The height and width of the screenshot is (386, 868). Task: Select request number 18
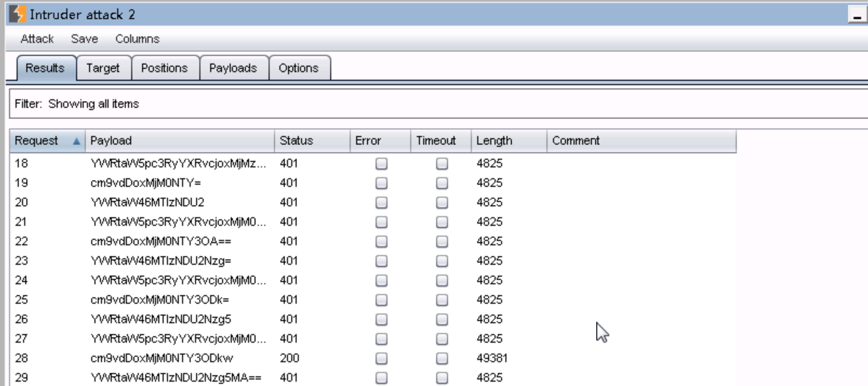pos(20,164)
